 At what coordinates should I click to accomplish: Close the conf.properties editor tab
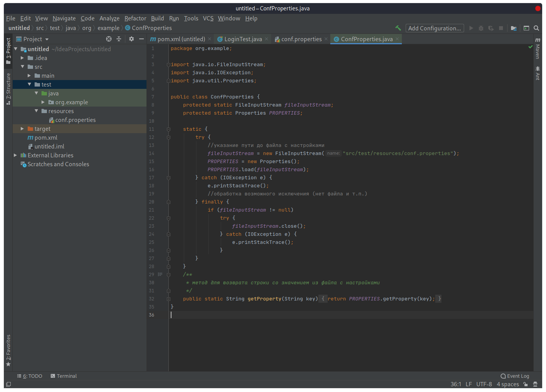point(326,39)
